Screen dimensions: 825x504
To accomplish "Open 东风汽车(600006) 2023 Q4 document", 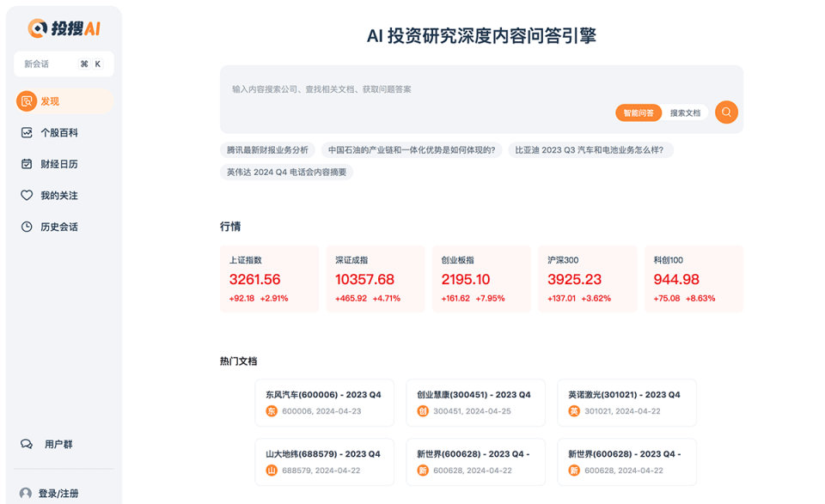I will point(324,403).
